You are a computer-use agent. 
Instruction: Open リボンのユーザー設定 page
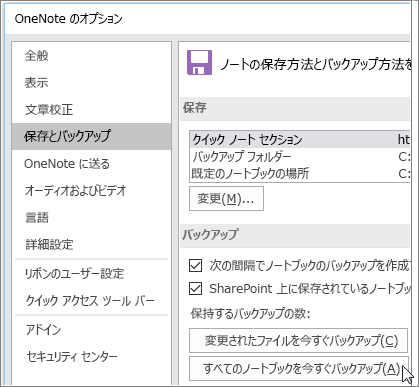coord(74,274)
